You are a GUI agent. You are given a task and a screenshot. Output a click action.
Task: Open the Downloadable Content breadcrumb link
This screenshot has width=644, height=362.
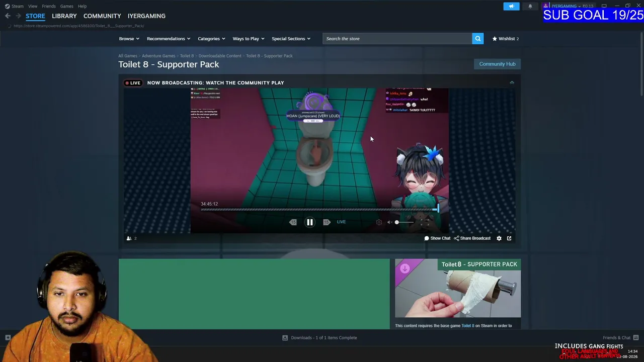(x=220, y=56)
